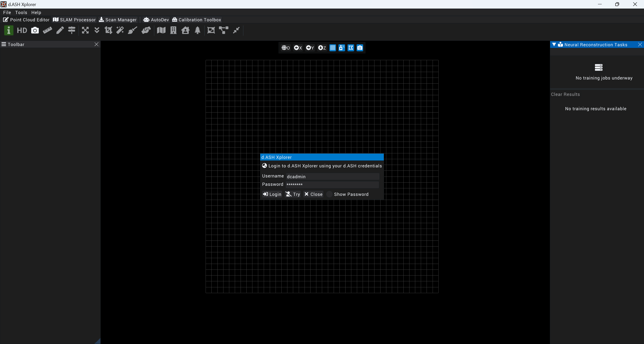Click the Password input field
Image resolution: width=644 pixels, height=344 pixels.
coord(332,185)
